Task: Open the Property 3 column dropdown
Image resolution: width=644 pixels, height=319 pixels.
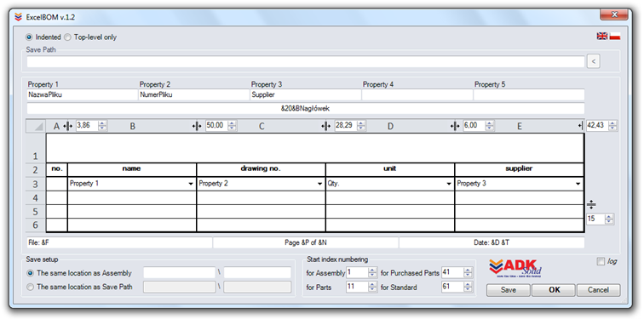Action: pyautogui.click(x=578, y=184)
